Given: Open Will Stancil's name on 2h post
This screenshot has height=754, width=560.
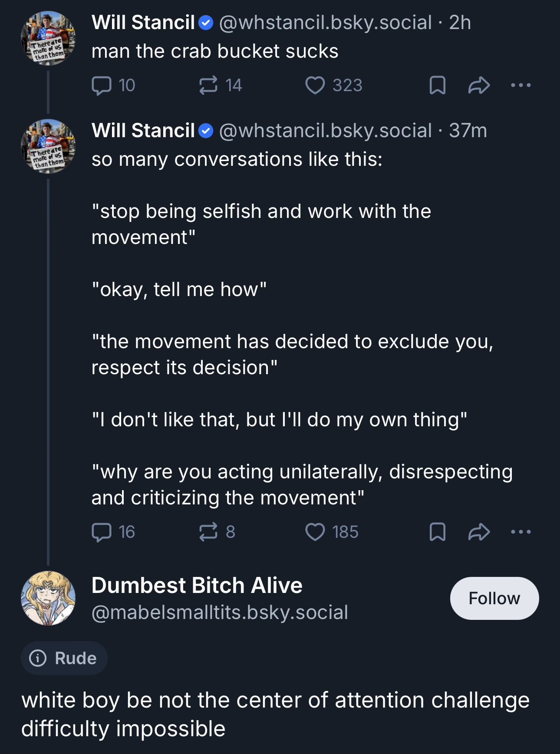Looking at the screenshot, I should 143,23.
